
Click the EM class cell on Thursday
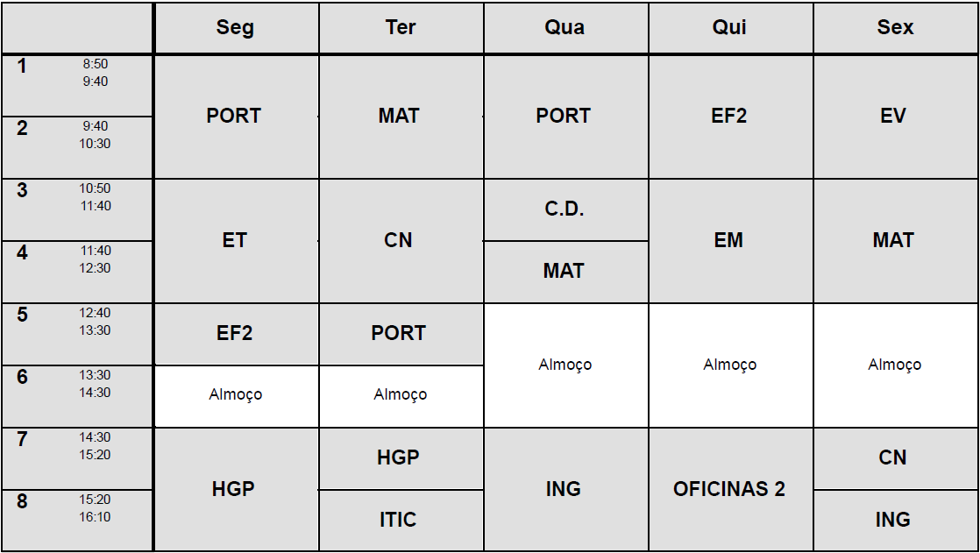pyautogui.click(x=728, y=241)
